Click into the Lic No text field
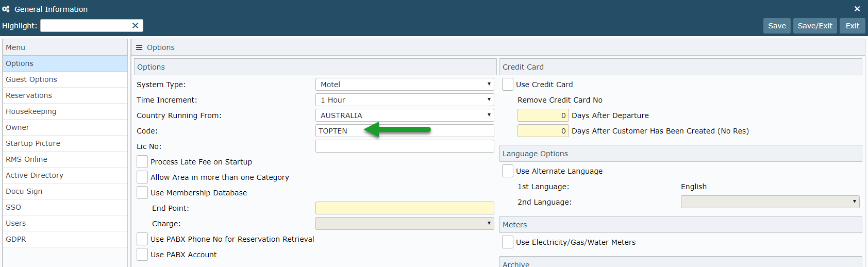The width and height of the screenshot is (868, 267). click(404, 146)
